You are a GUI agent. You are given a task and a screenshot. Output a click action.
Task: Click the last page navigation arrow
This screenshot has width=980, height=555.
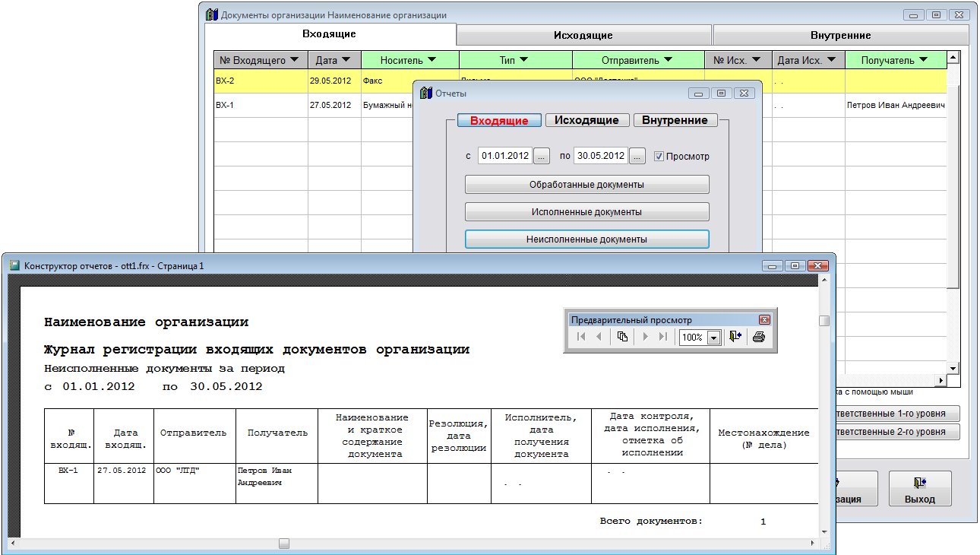pyautogui.click(x=663, y=337)
